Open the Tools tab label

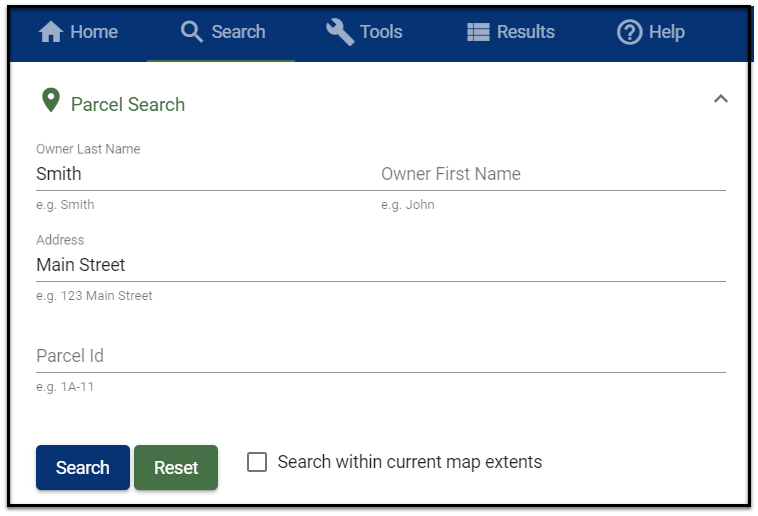pyautogui.click(x=381, y=32)
